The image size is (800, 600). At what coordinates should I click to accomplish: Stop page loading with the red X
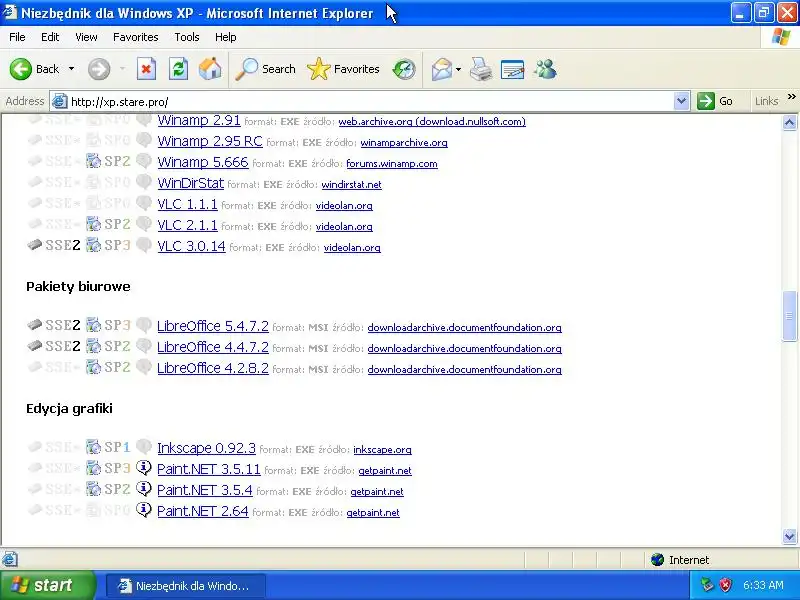pos(146,69)
